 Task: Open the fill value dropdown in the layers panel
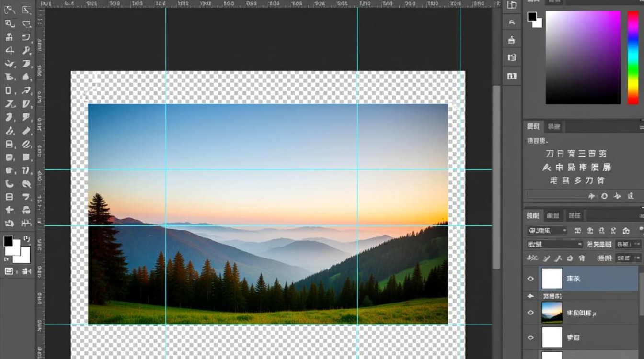pos(629,258)
